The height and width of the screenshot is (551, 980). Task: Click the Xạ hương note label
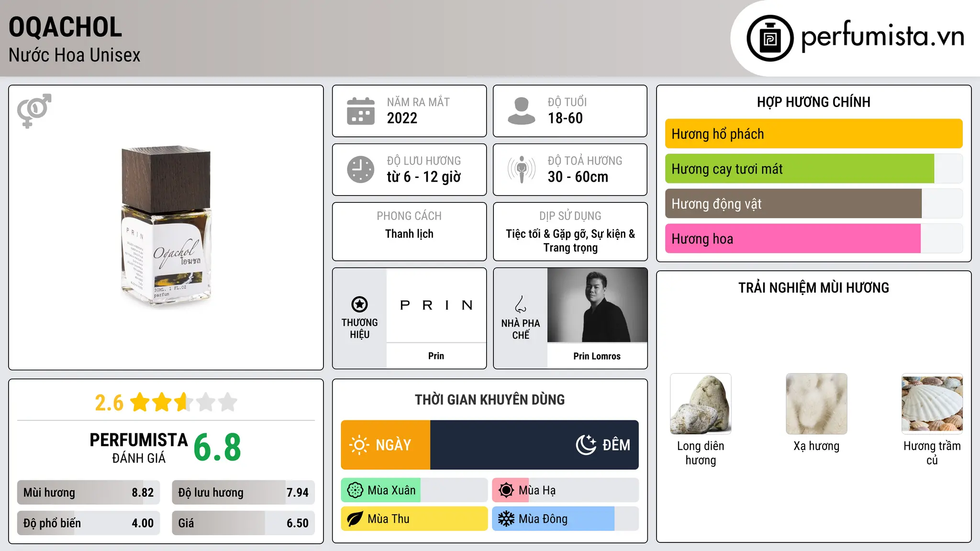pos(816,446)
